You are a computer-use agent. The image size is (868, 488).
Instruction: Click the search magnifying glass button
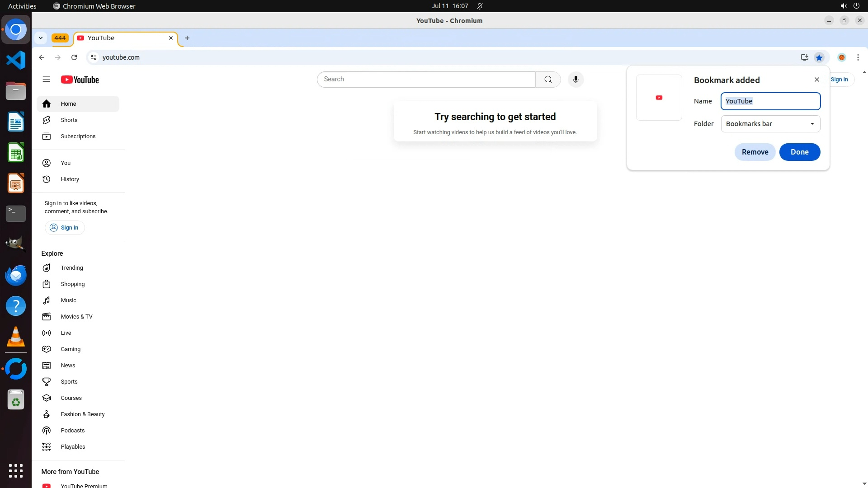(x=548, y=80)
